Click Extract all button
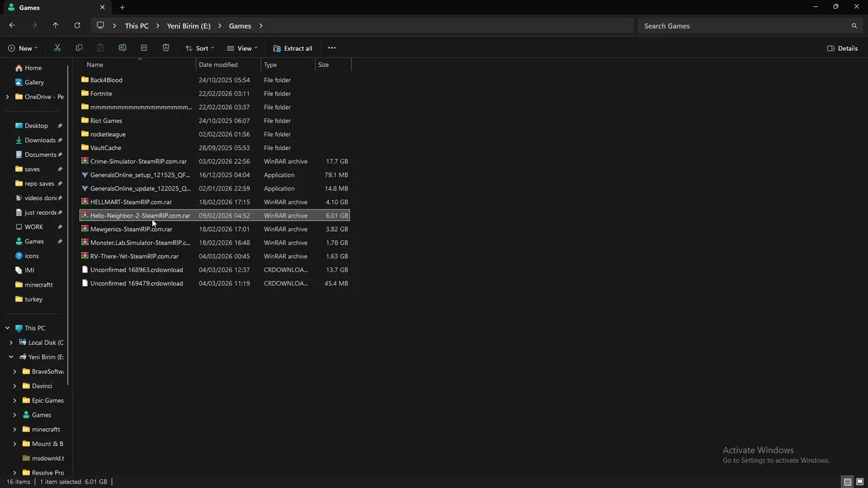The width and height of the screenshot is (868, 488). [x=293, y=48]
